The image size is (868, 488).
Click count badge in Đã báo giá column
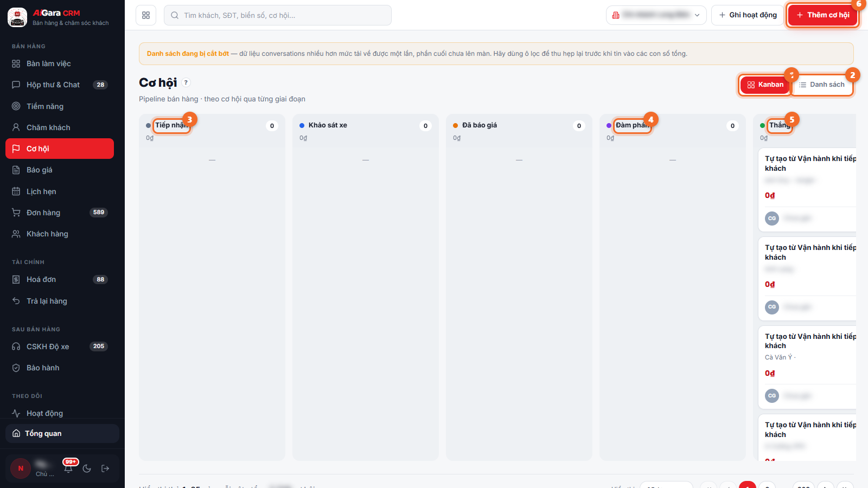click(579, 126)
